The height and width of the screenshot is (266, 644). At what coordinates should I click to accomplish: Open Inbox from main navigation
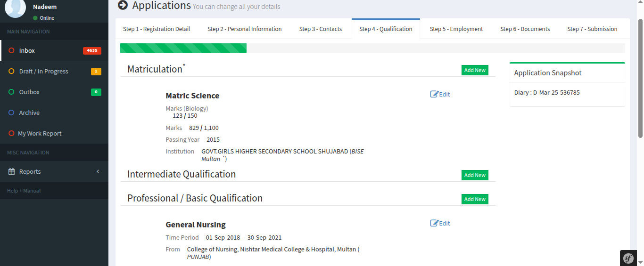pos(54,50)
